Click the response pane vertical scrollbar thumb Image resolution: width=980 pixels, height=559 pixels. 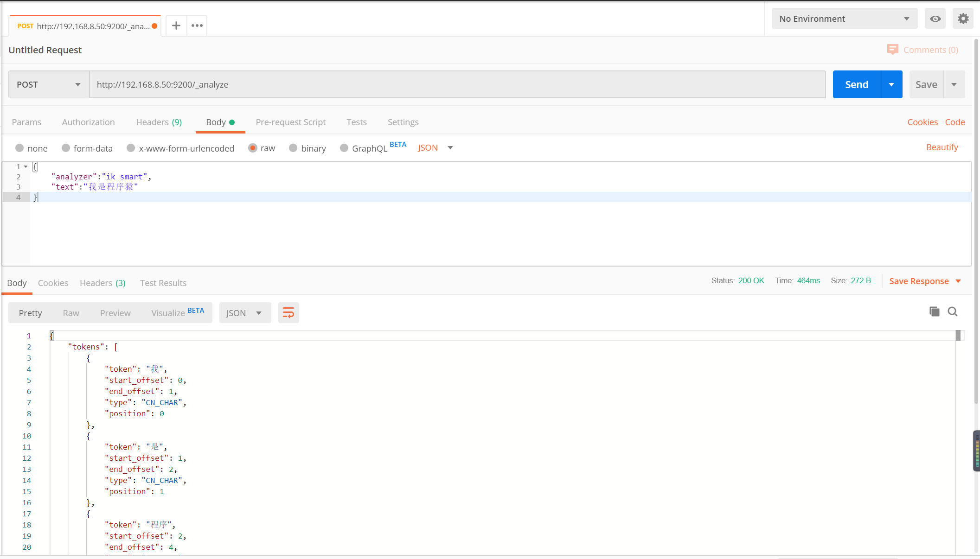coord(958,336)
